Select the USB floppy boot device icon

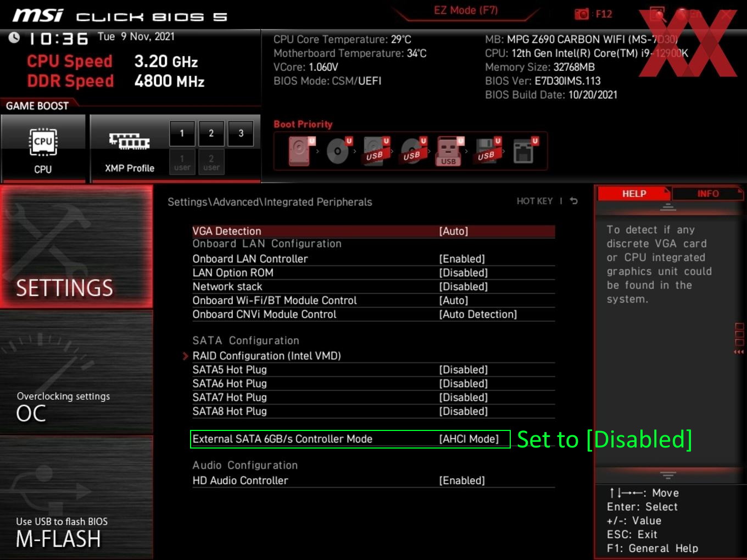pyautogui.click(x=488, y=151)
